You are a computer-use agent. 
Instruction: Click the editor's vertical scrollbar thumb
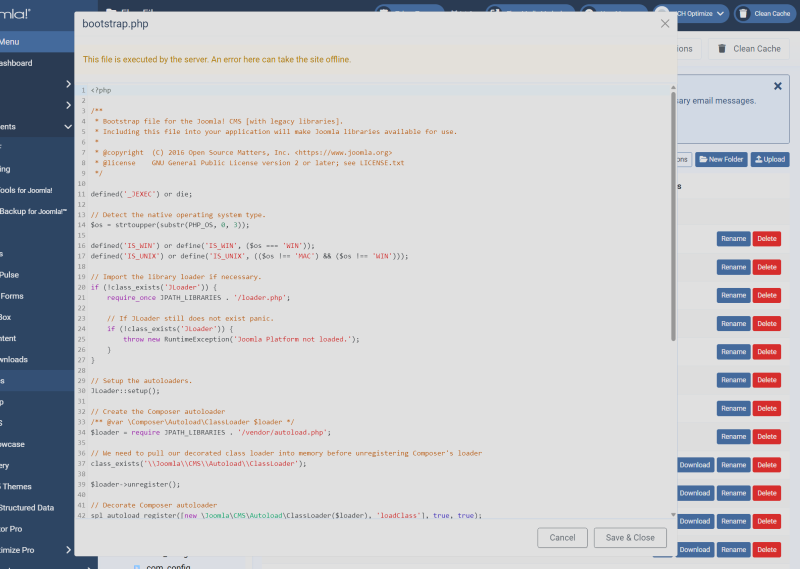pos(673,216)
